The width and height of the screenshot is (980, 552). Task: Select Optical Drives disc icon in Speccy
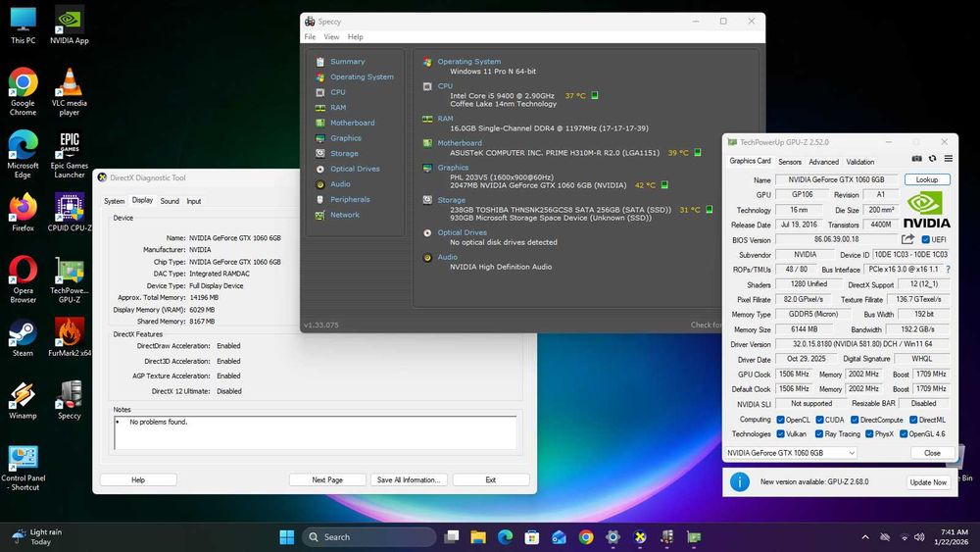320,169
